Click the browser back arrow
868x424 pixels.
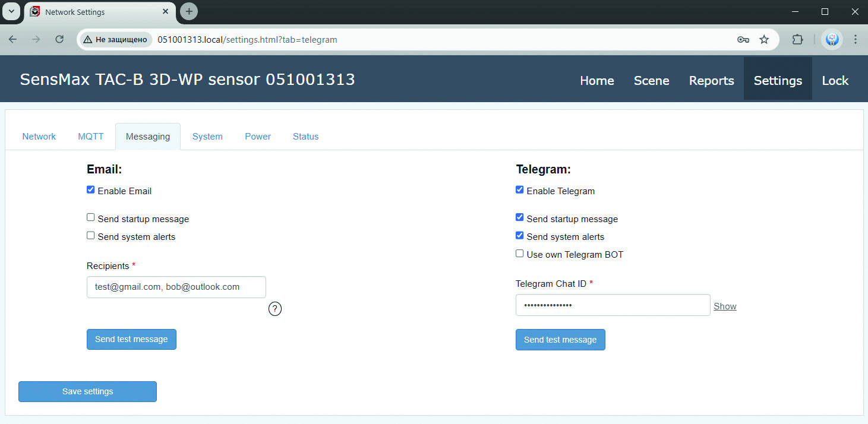pyautogui.click(x=12, y=39)
